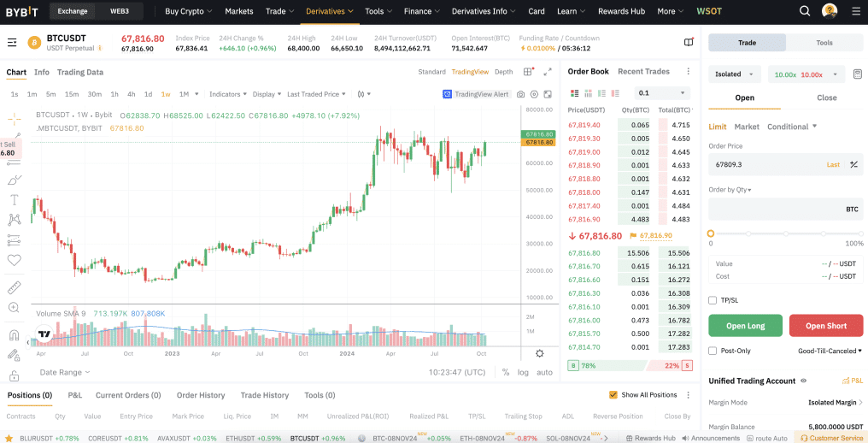Click the 67,819.40 ask price row
Image resolution: width=868 pixels, height=443 pixels.
(x=630, y=125)
